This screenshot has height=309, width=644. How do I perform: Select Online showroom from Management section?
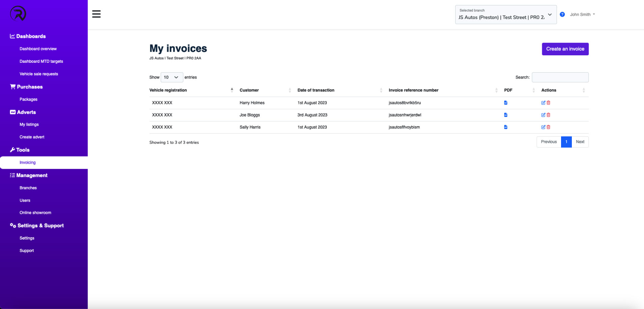(35, 213)
